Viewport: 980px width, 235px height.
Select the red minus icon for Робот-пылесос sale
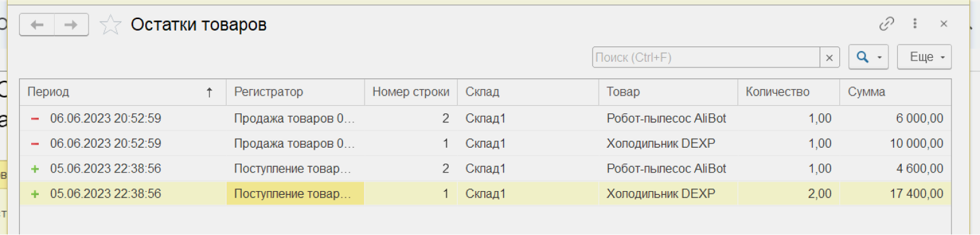(x=35, y=118)
